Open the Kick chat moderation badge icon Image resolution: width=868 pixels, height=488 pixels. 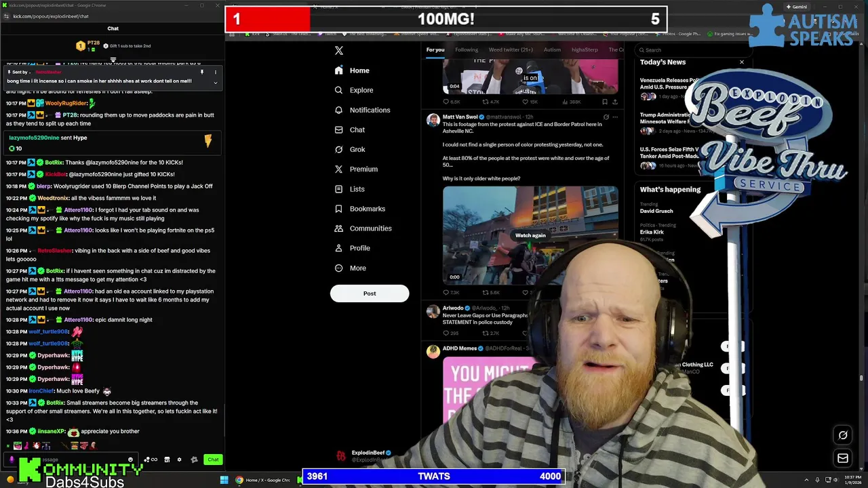[x=194, y=460]
